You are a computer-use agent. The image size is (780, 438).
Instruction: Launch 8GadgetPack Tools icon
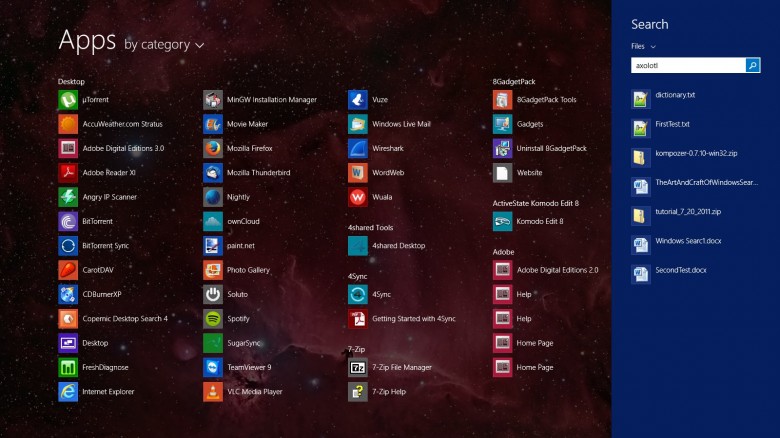click(502, 100)
